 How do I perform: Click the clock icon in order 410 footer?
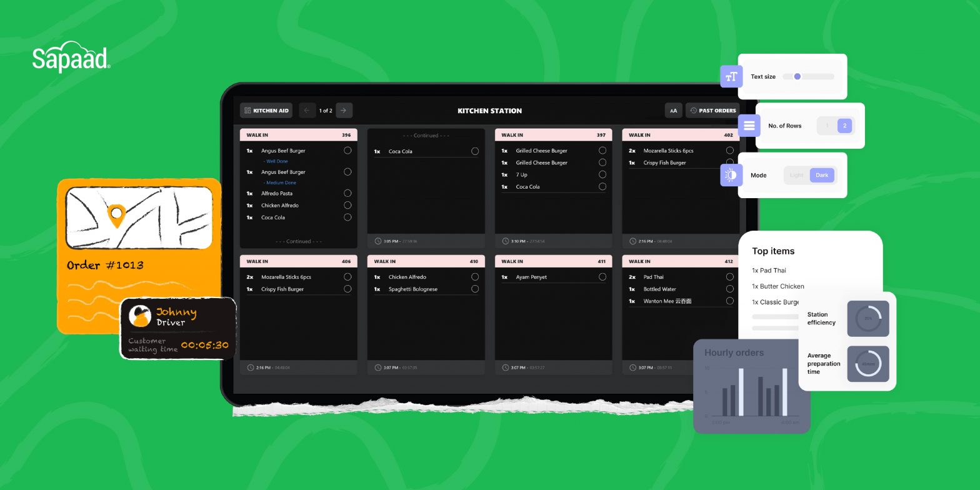377,367
